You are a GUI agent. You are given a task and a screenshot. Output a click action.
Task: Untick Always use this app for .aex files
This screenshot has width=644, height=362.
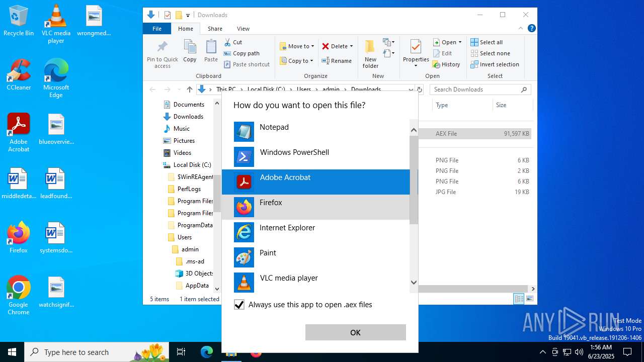pos(239,305)
